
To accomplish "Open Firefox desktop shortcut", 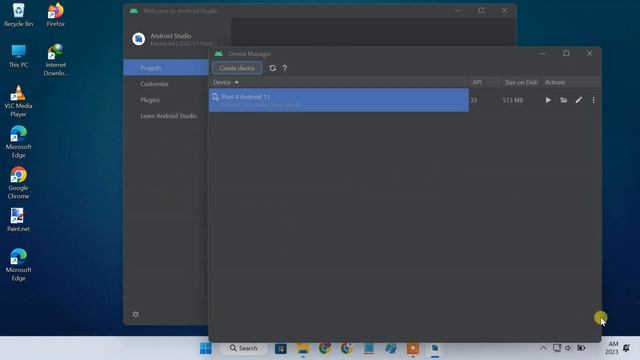I will pos(56,15).
